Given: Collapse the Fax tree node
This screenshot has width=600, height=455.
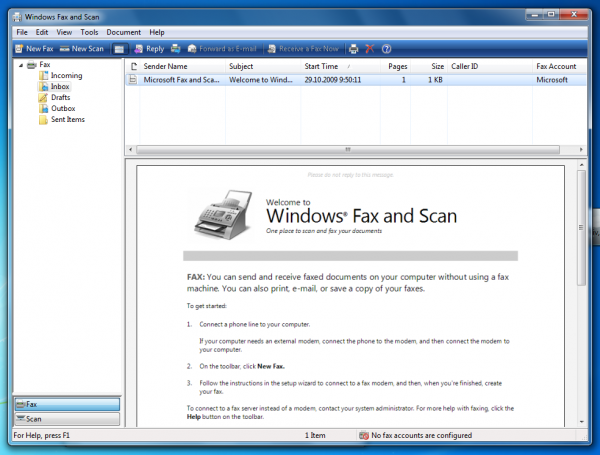Looking at the screenshot, I should tap(21, 65).
